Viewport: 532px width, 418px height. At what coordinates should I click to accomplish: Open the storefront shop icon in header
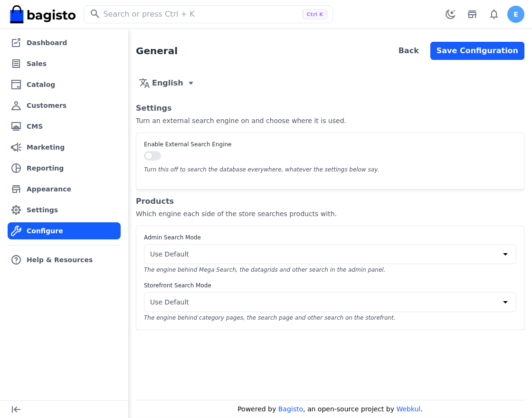(x=472, y=14)
